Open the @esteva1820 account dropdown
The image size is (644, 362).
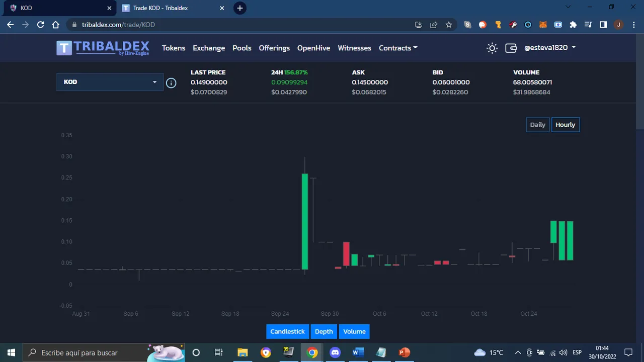click(550, 47)
